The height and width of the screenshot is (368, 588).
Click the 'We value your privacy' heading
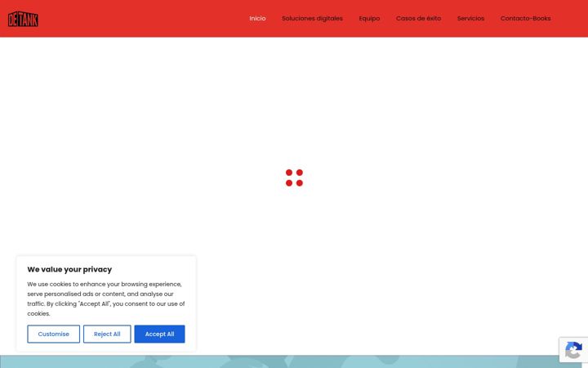pos(69,269)
